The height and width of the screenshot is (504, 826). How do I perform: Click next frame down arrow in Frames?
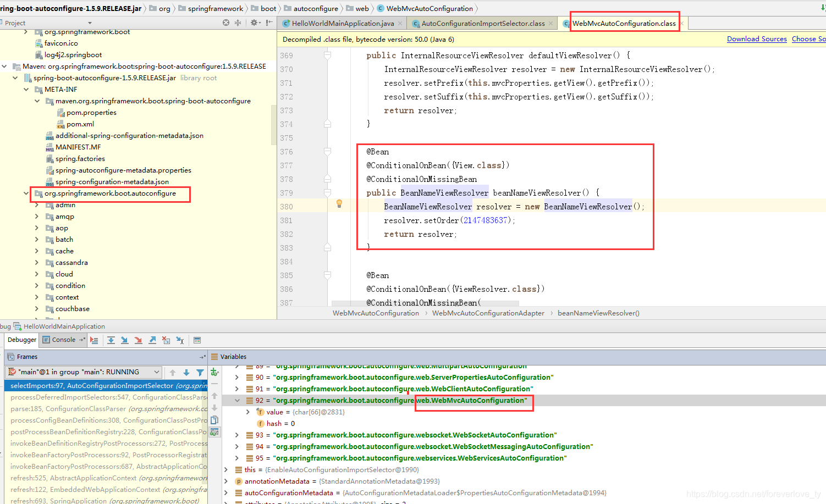tap(186, 372)
